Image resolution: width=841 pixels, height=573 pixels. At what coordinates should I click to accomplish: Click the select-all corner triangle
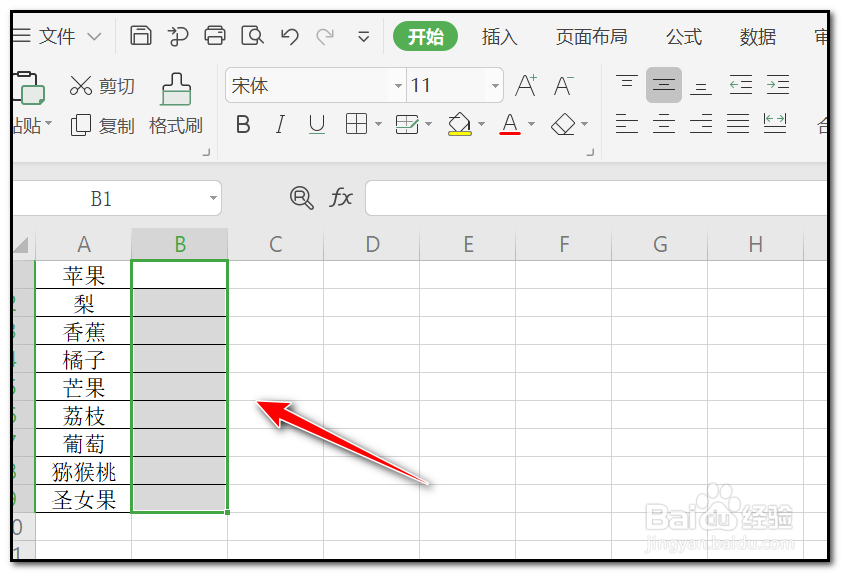[20, 245]
